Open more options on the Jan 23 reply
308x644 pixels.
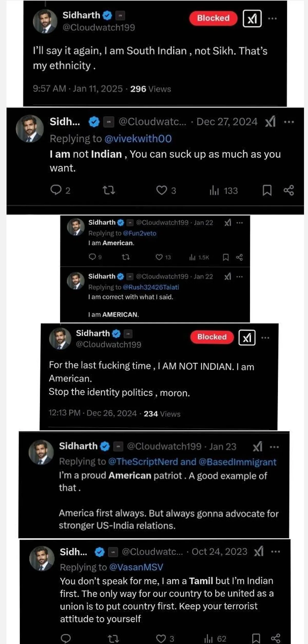(274, 447)
